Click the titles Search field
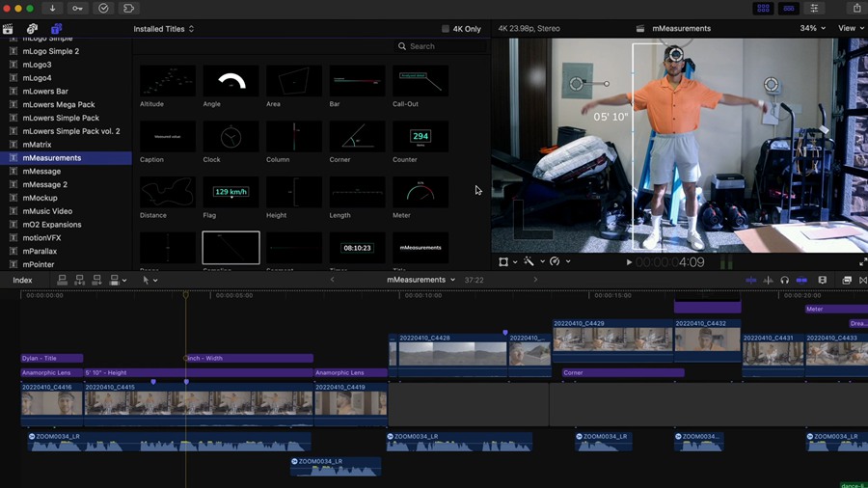The image size is (868, 488). point(441,46)
